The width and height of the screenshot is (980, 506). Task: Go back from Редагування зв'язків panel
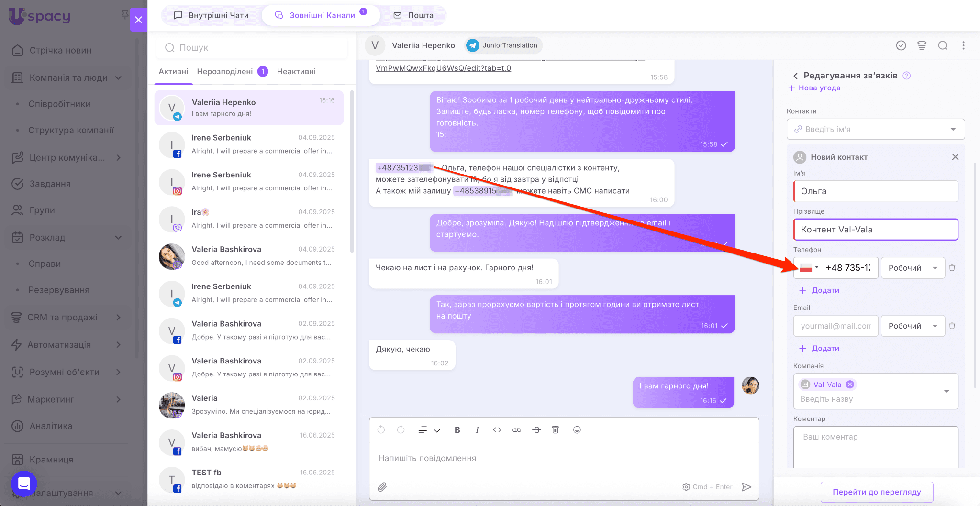click(x=795, y=76)
